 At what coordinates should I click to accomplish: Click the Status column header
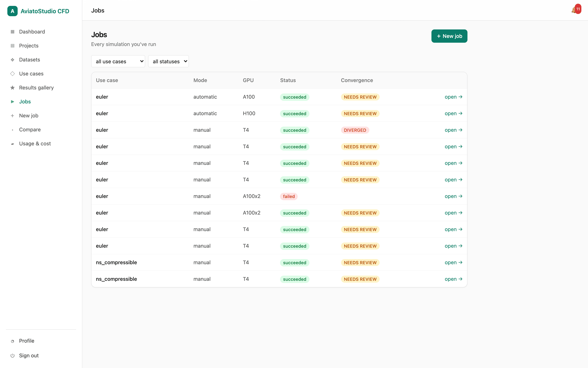pyautogui.click(x=288, y=80)
